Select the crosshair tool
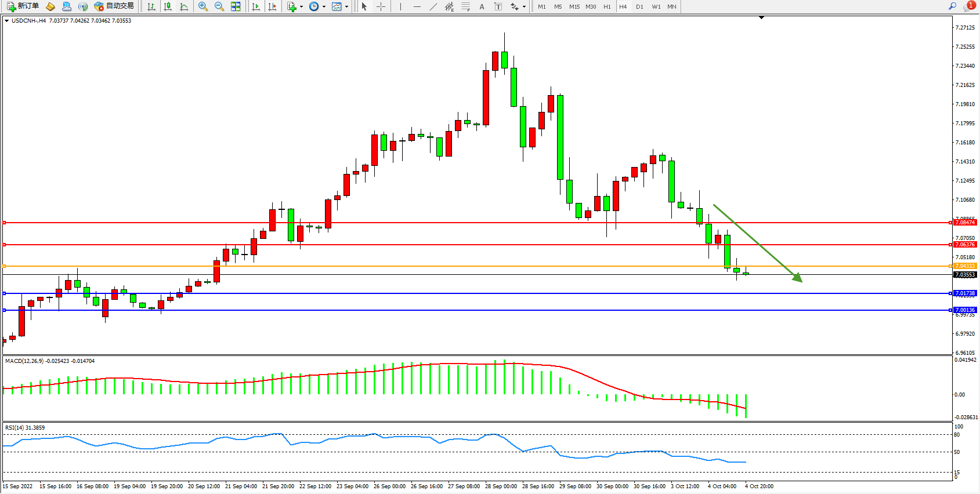This screenshot has height=494, width=980. 381,6
